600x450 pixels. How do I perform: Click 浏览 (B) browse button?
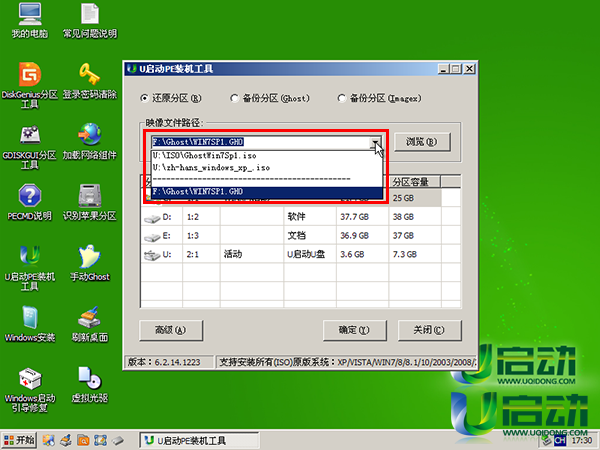click(422, 142)
